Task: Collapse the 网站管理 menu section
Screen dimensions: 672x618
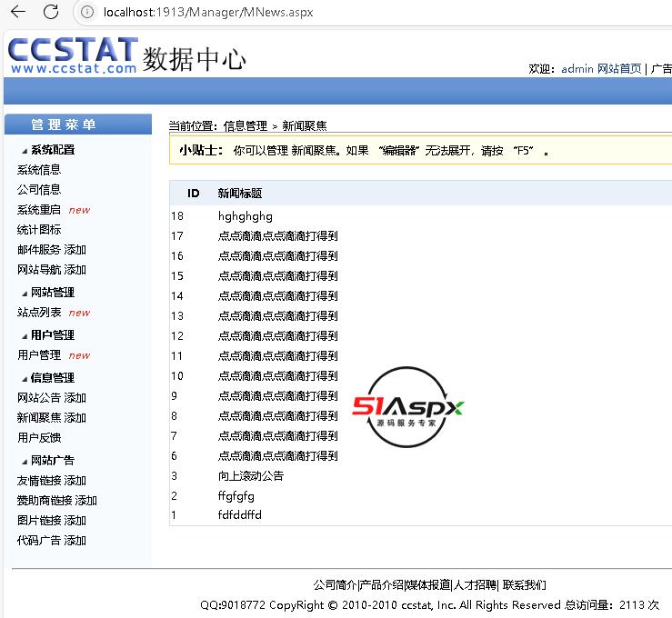Action: click(x=25, y=293)
